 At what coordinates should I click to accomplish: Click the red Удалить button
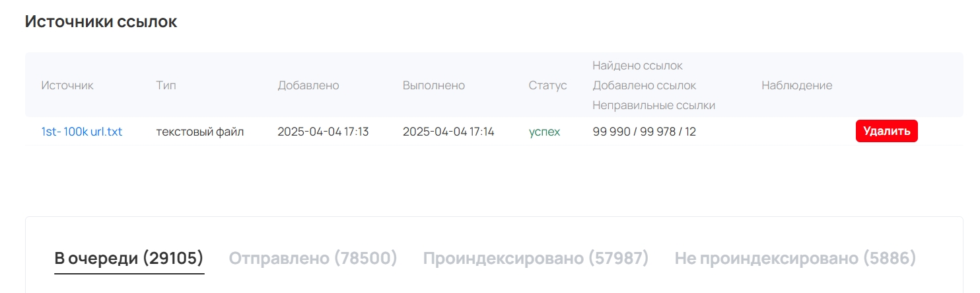[x=886, y=131]
